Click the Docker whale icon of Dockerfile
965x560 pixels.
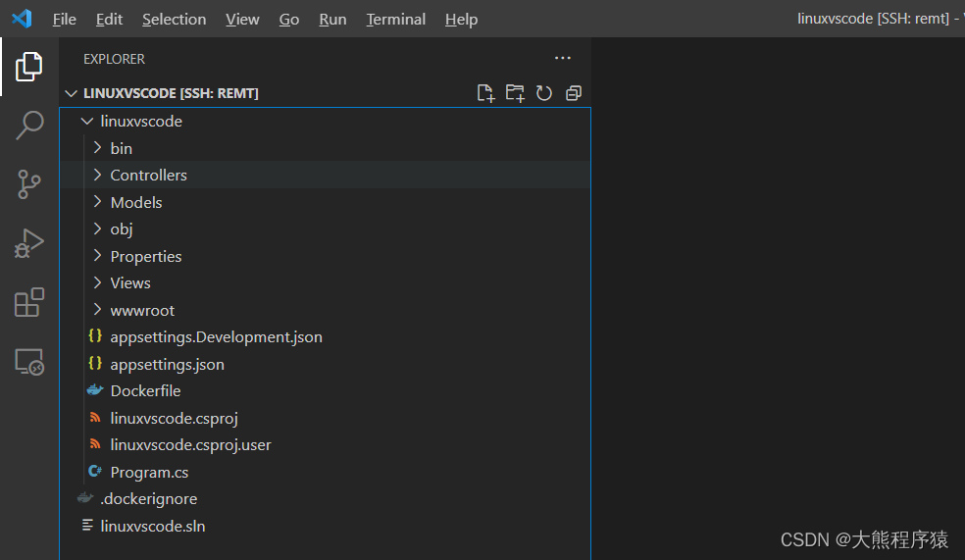(95, 390)
